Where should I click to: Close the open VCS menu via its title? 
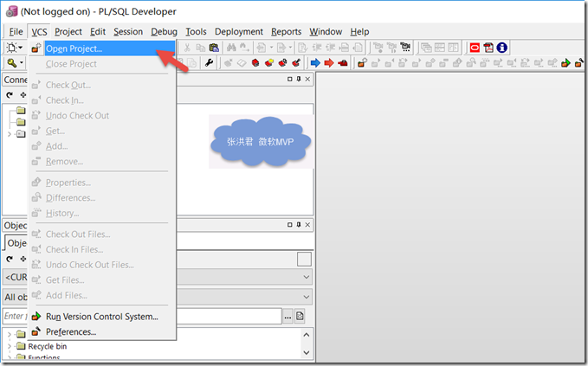pyautogui.click(x=39, y=31)
